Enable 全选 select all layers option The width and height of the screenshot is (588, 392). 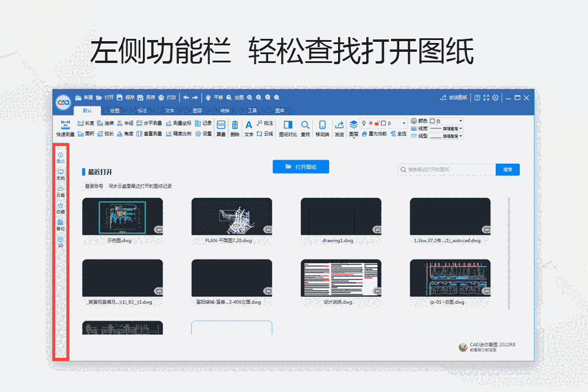coord(401,134)
